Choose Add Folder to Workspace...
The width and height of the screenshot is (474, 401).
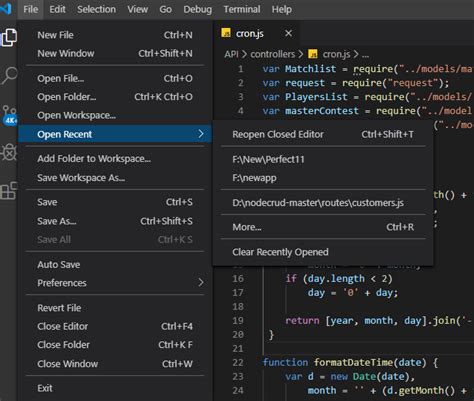point(115,159)
